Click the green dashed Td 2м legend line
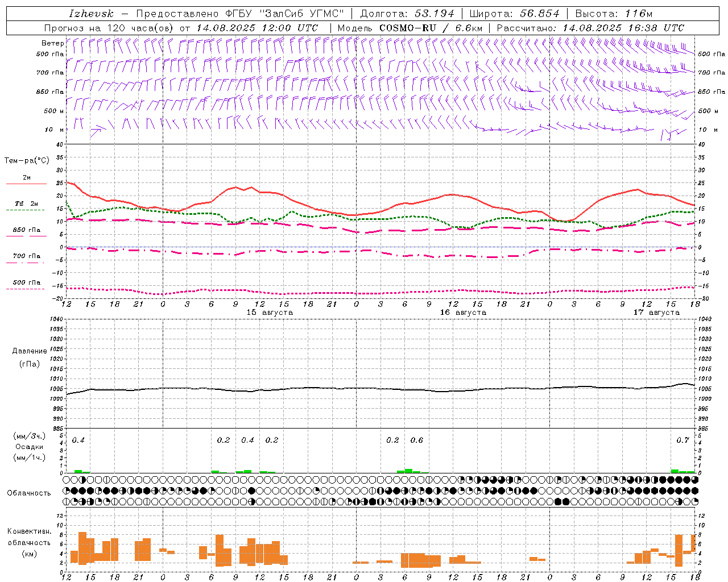This screenshot has width=728, height=582. pos(25,210)
